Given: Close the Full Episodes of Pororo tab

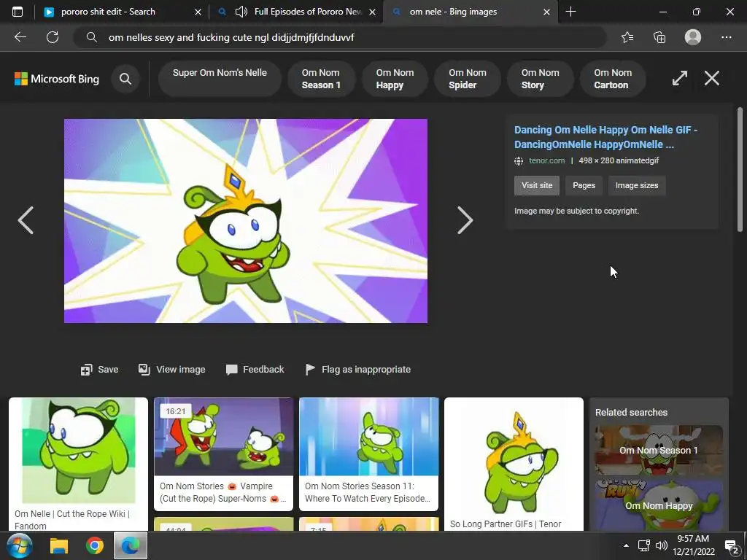Looking at the screenshot, I should pyautogui.click(x=372, y=12).
